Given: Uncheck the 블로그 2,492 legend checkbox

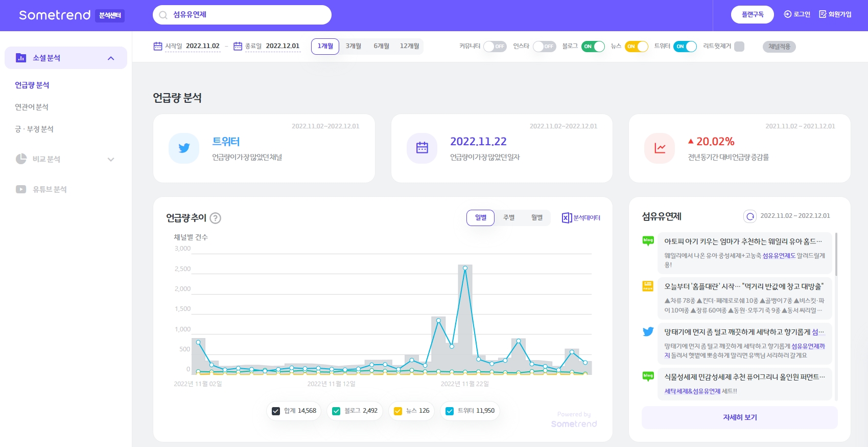Looking at the screenshot, I should point(336,411).
